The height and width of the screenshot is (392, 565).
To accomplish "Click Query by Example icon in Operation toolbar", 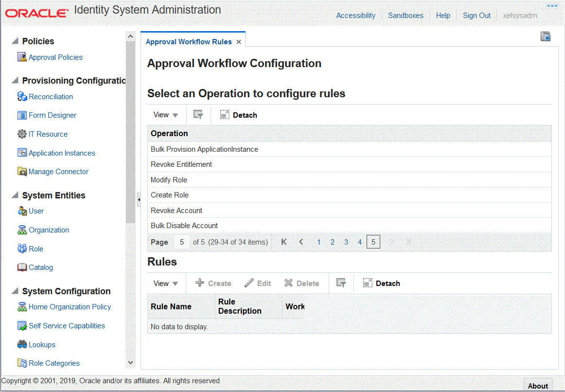I will [198, 115].
